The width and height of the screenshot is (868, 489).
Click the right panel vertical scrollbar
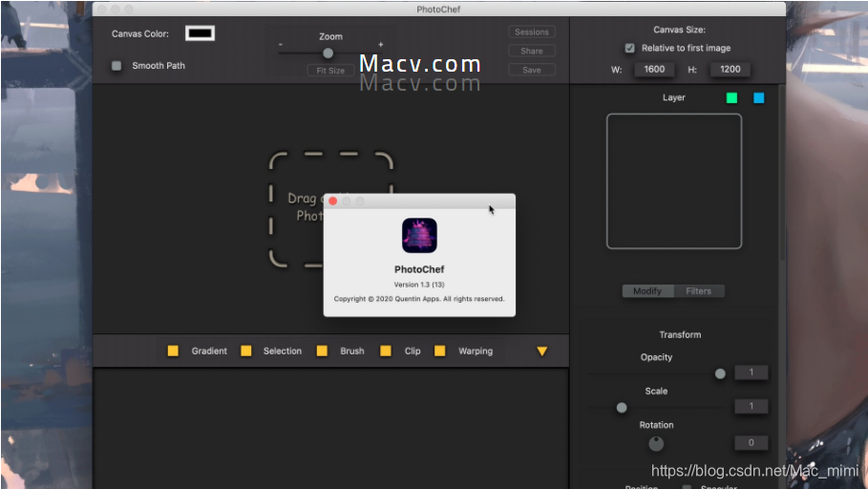point(782,173)
